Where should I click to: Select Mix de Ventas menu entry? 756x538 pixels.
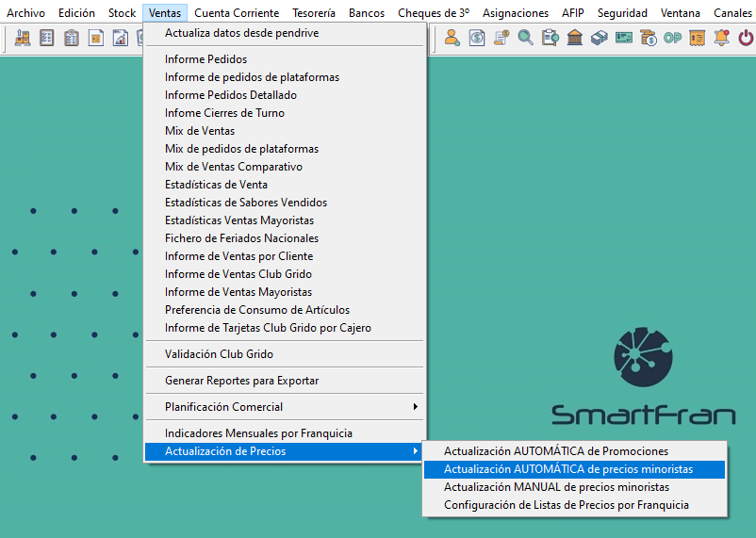click(200, 131)
